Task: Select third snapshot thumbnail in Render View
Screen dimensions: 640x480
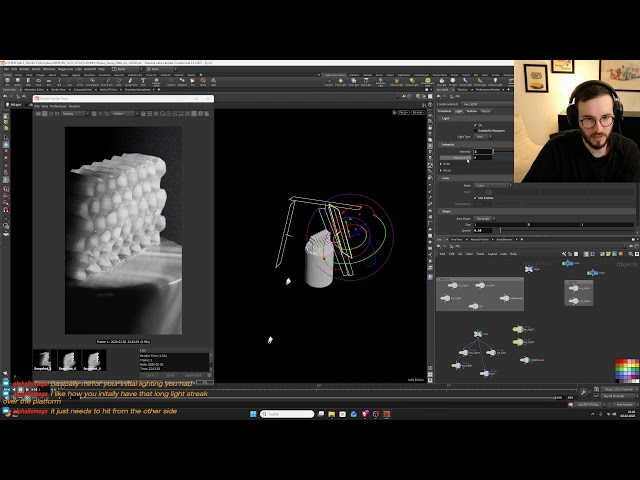Action: [x=93, y=360]
